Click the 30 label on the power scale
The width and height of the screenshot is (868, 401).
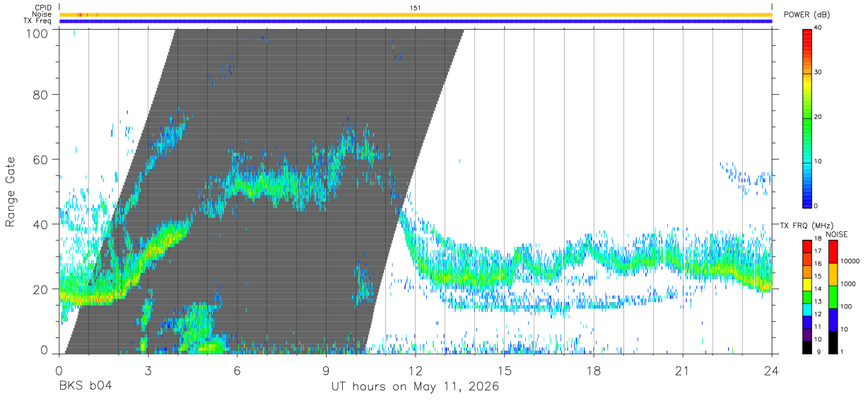coord(819,73)
